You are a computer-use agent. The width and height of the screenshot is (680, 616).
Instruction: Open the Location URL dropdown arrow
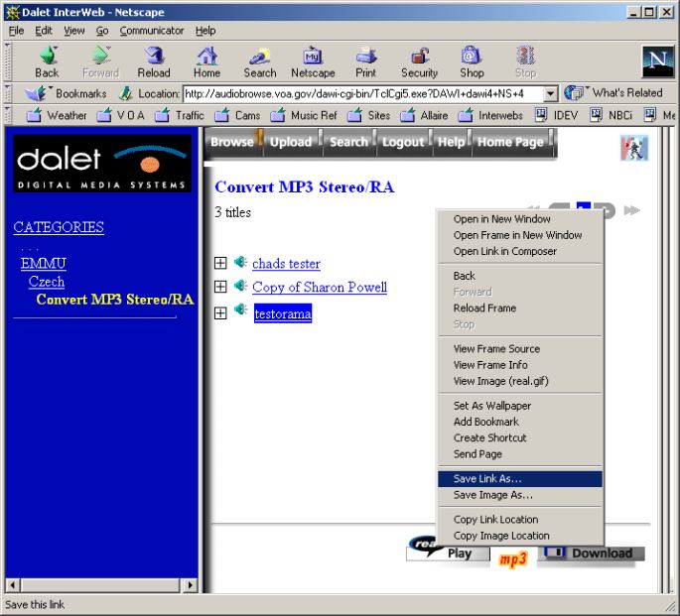tap(550, 93)
